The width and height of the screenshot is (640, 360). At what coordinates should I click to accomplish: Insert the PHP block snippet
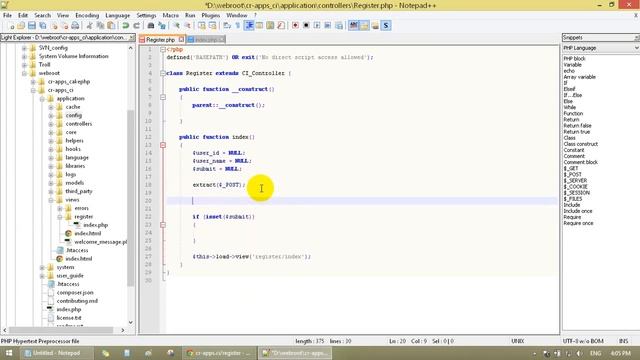(574, 59)
